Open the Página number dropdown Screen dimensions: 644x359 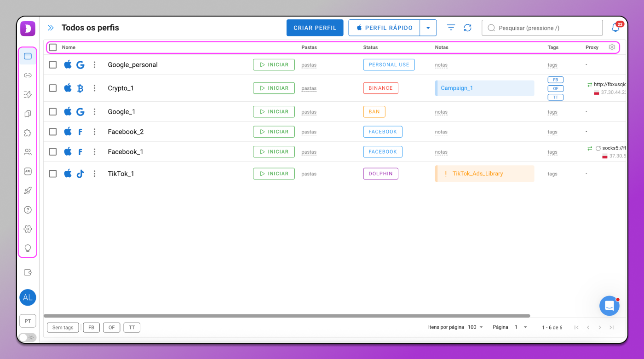tap(521, 327)
